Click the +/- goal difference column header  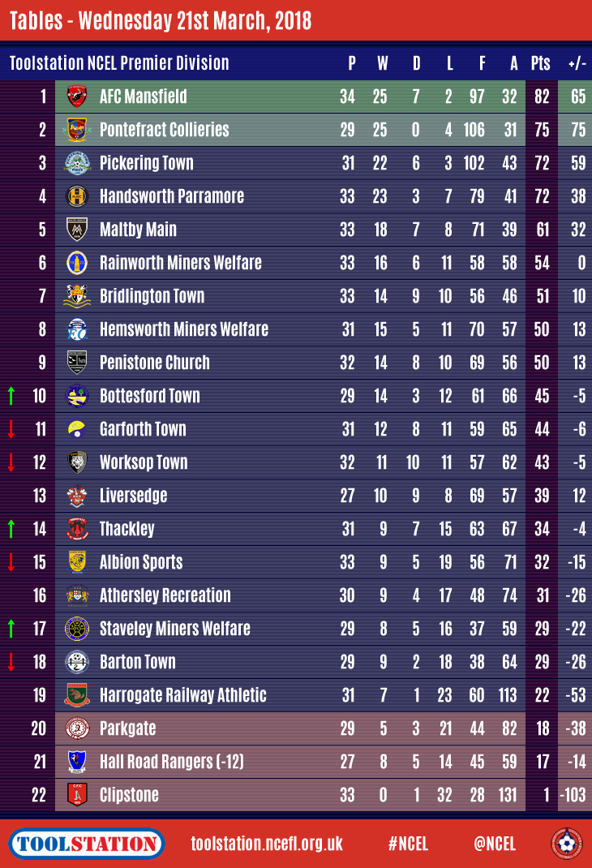(x=577, y=63)
